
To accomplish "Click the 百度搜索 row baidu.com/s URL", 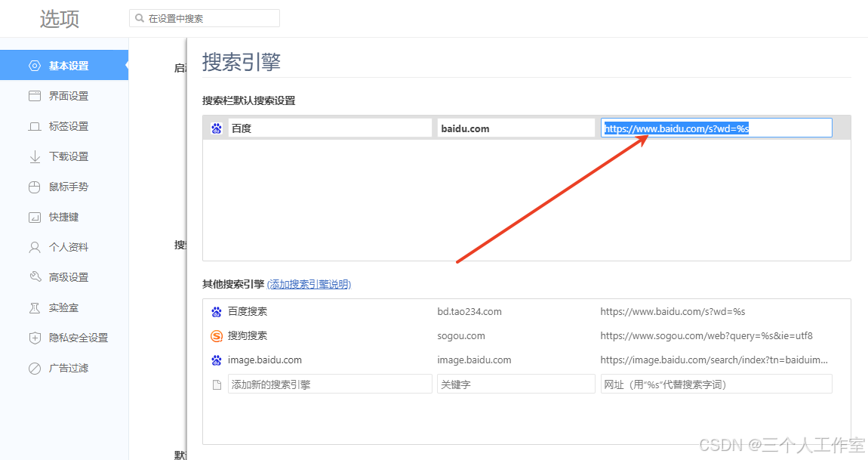I will (x=673, y=311).
